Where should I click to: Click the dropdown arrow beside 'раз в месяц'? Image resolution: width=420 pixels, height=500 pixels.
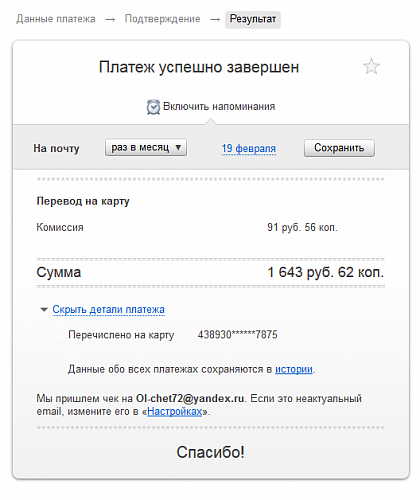pos(178,147)
